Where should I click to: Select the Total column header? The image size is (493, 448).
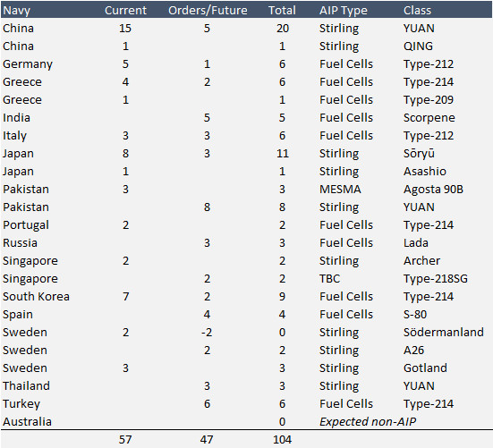tap(282, 11)
